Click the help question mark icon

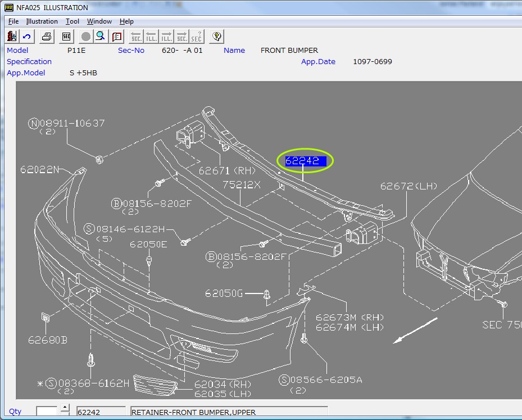[x=217, y=37]
